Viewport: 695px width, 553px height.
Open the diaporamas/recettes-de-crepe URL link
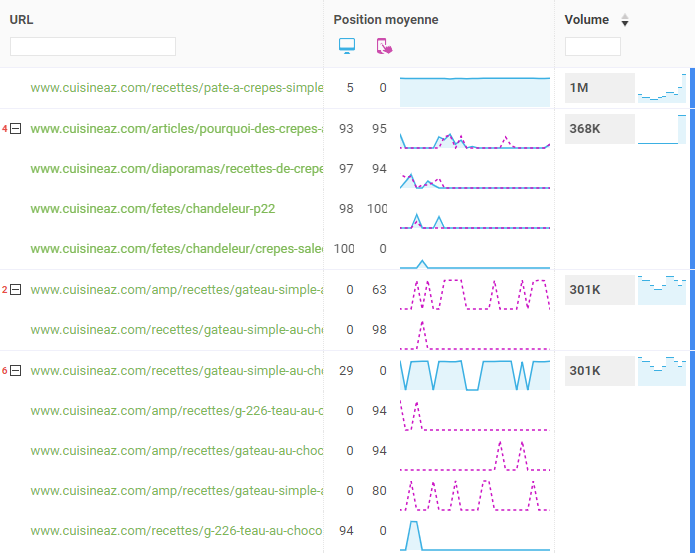[x=177, y=169]
